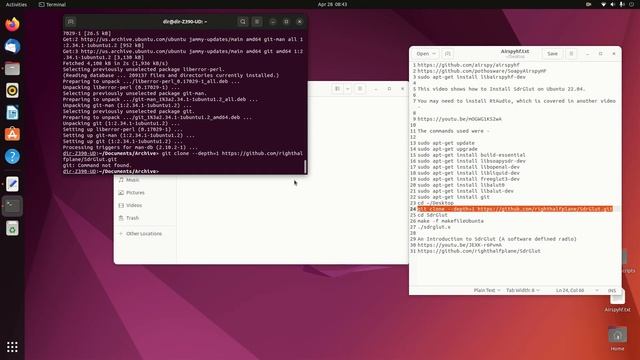The image size is (640, 360).
Task: Open the clock and calendar menu
Action: coord(332,4)
